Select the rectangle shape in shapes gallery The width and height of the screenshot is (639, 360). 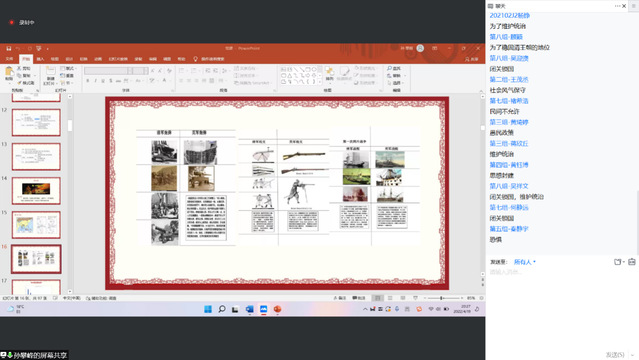[x=308, y=69]
